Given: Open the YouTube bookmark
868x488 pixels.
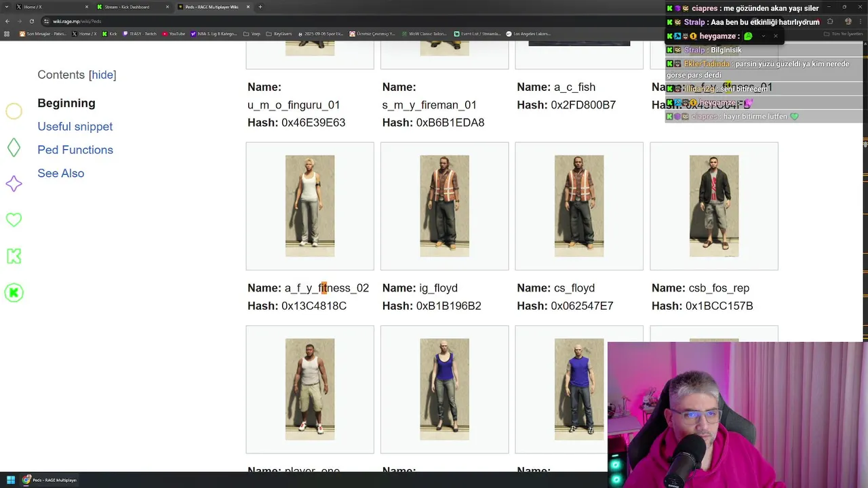Looking at the screenshot, I should 174,33.
